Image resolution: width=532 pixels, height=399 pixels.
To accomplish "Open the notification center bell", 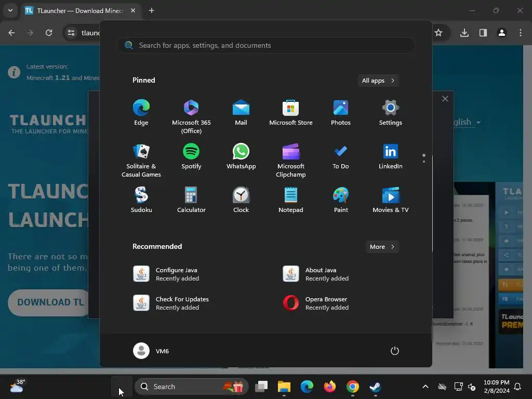I will coord(518,387).
